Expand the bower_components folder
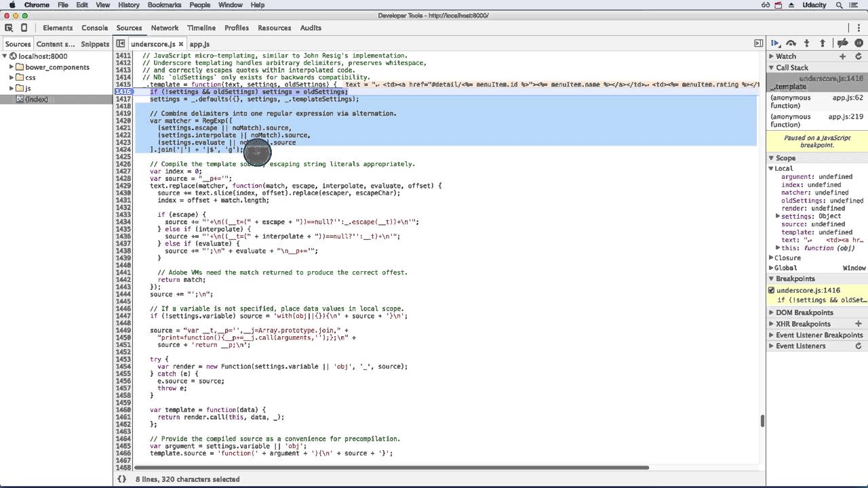This screenshot has height=488, width=868. 12,67
